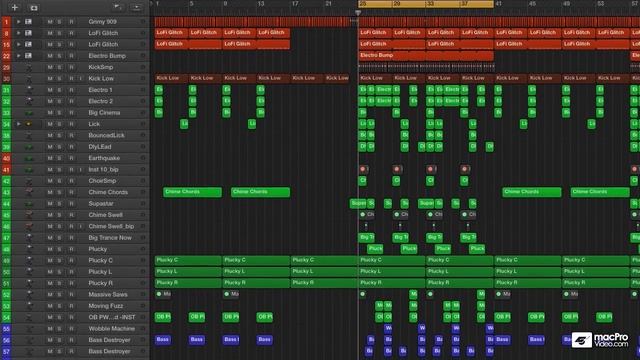Viewport: 640px width, 360px height.
Task: Solo the Chime Chords track
Action: 60,192
